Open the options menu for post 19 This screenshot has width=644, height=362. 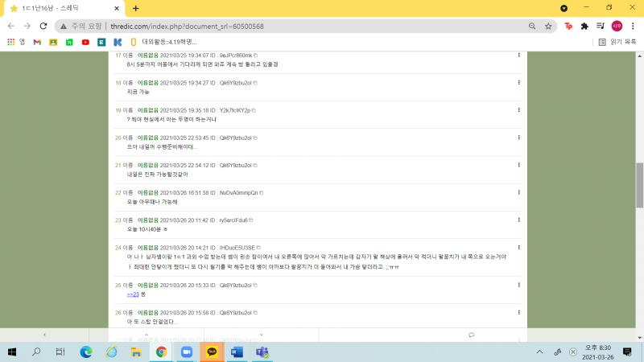518,110
